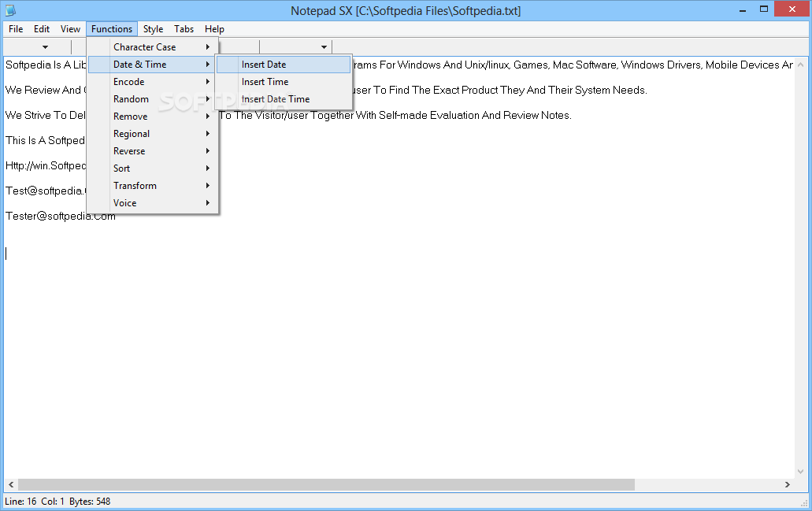Expand the Remove submenu

tap(152, 117)
